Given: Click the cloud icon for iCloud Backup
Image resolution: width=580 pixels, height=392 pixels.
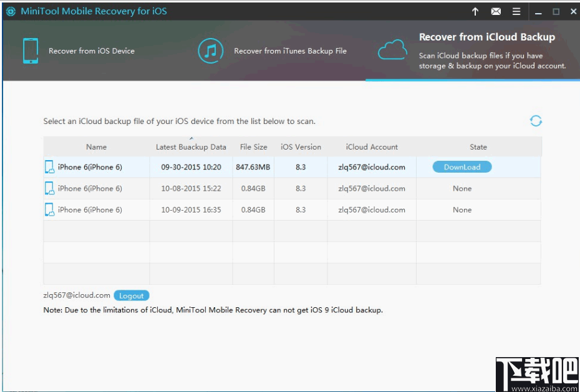Looking at the screenshot, I should [392, 50].
